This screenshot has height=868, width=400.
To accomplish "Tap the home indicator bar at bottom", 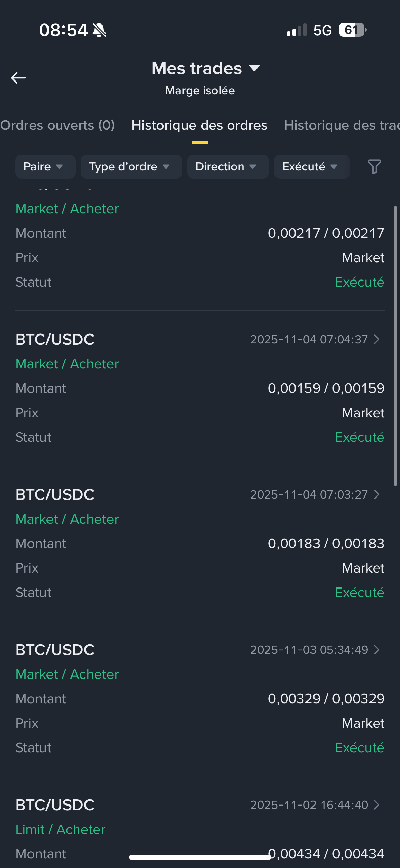I will click(x=200, y=857).
